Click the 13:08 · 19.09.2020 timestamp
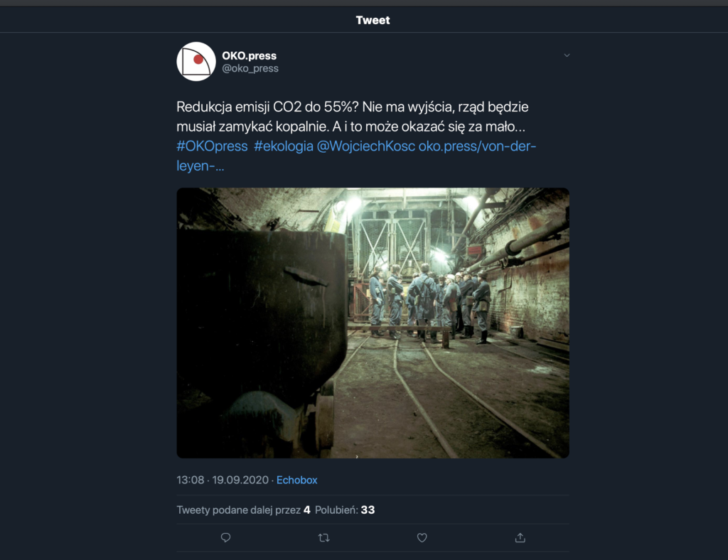The height and width of the screenshot is (560, 728). 222,480
